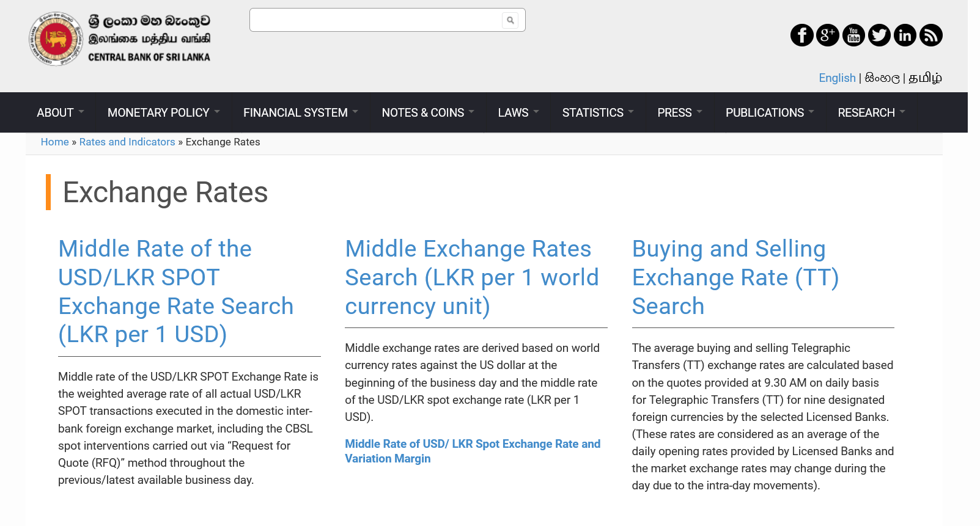
Task: Click inside the search text field
Action: pyautogui.click(x=375, y=20)
